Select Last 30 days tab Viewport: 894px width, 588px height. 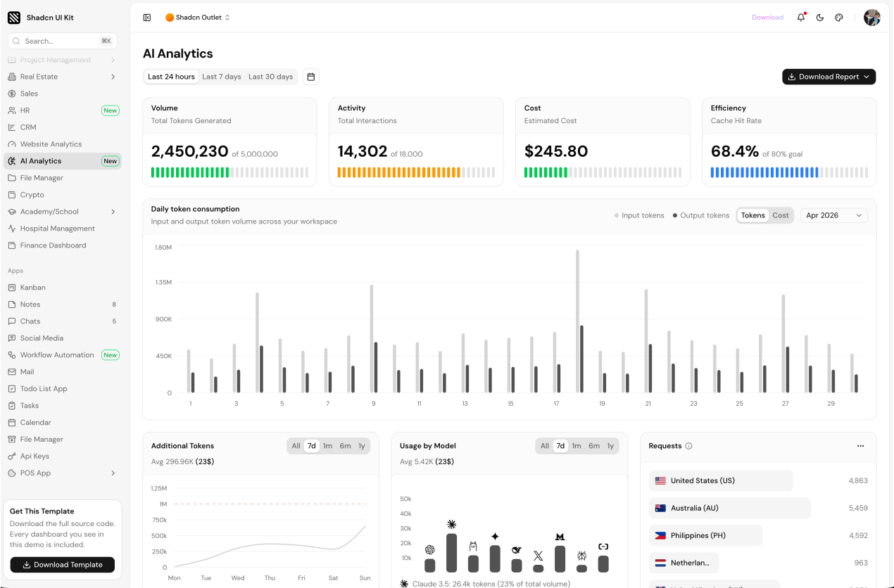[270, 77]
